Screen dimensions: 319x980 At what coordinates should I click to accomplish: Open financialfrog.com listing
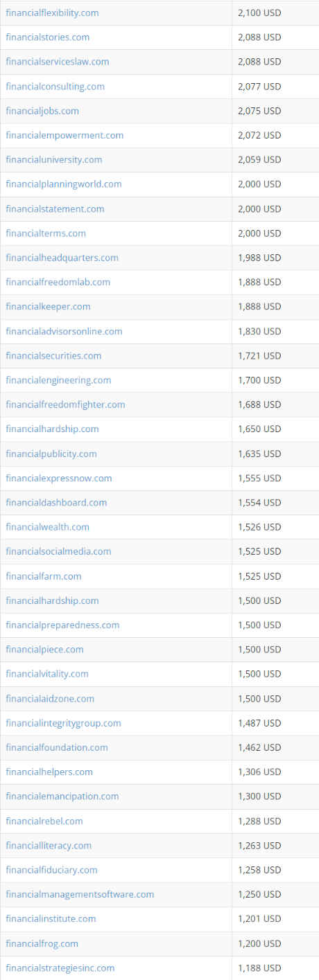42,943
